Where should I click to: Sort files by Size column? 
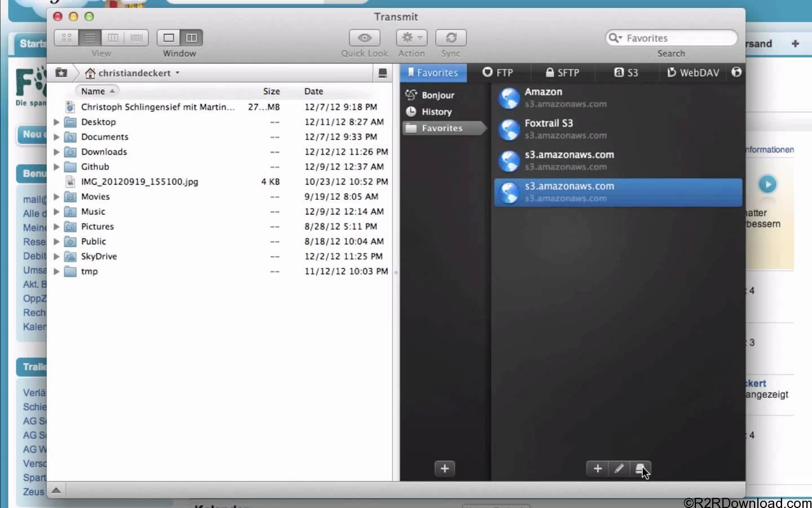pyautogui.click(x=271, y=91)
